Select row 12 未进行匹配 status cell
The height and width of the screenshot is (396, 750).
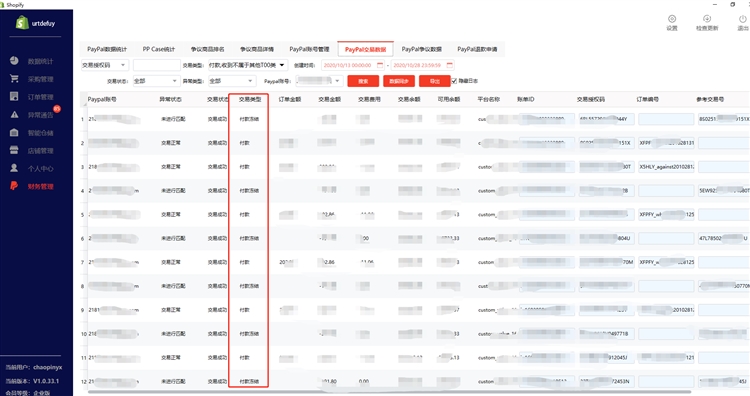tap(173, 382)
